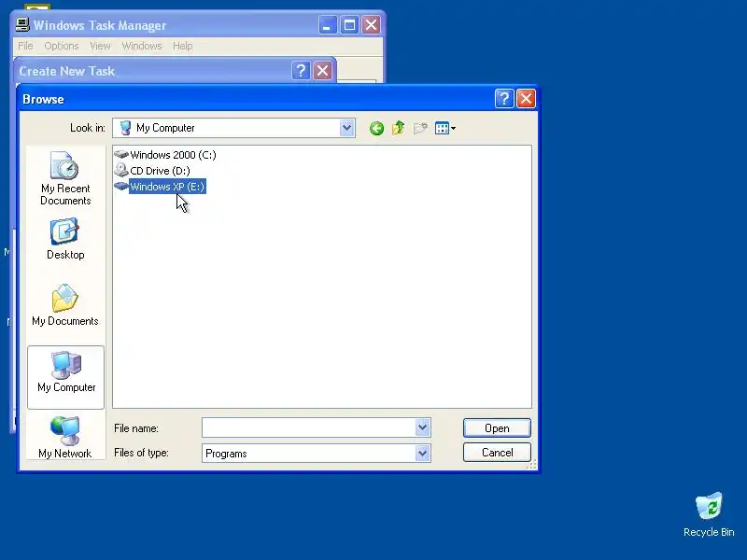747x560 pixels.
Task: Select the Recycle Bin desktop icon
Action: [709, 515]
